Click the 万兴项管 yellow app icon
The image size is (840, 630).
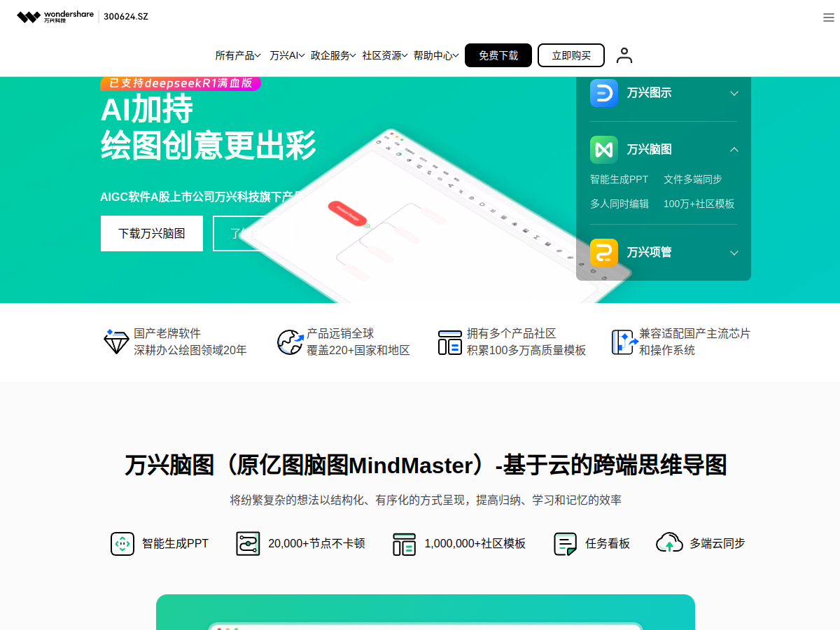604,253
